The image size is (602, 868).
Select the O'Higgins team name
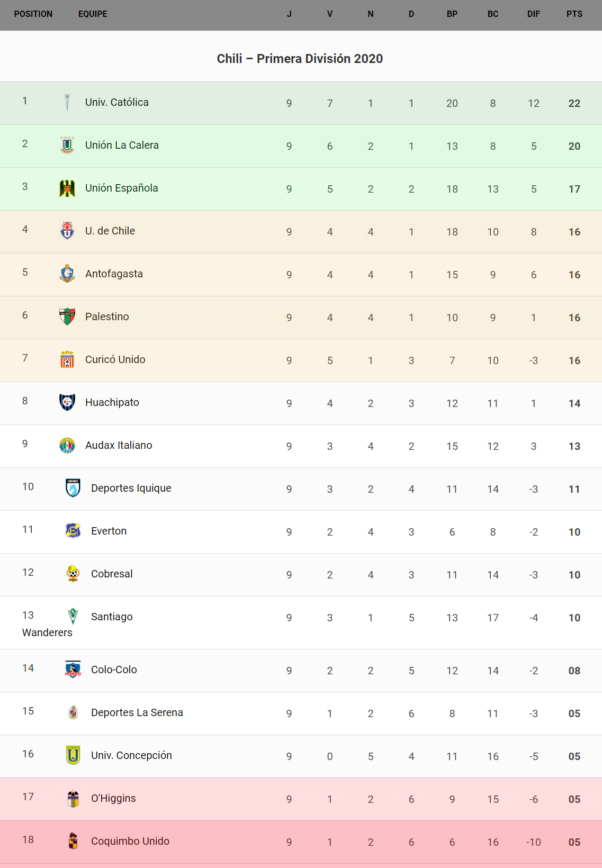[x=113, y=798]
